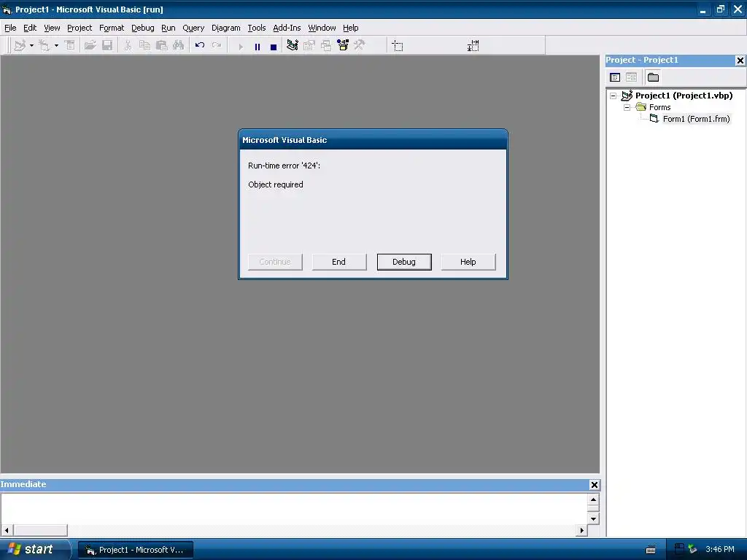Open the View menu
Screen dimensions: 747x560
coord(52,28)
